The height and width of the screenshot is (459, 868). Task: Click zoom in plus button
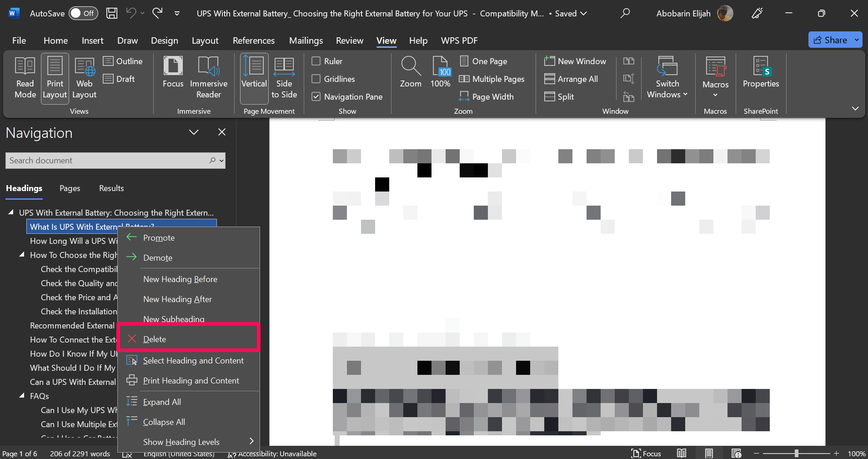tap(836, 454)
